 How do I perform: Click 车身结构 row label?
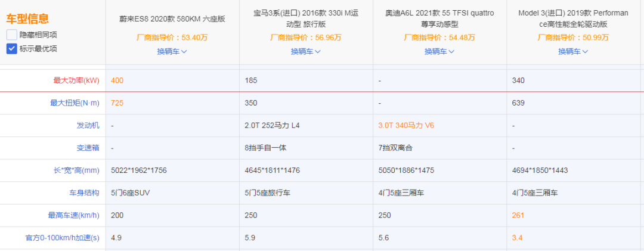pyautogui.click(x=84, y=193)
